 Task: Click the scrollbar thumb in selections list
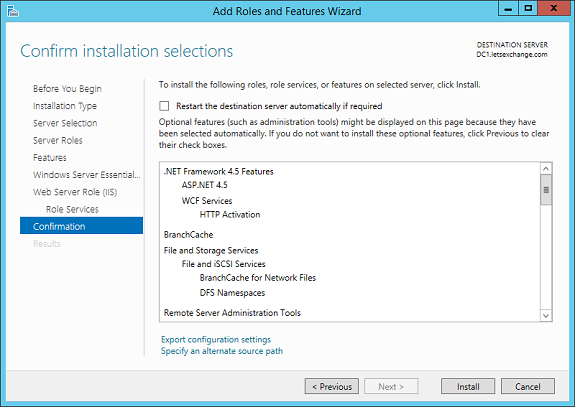pos(546,190)
